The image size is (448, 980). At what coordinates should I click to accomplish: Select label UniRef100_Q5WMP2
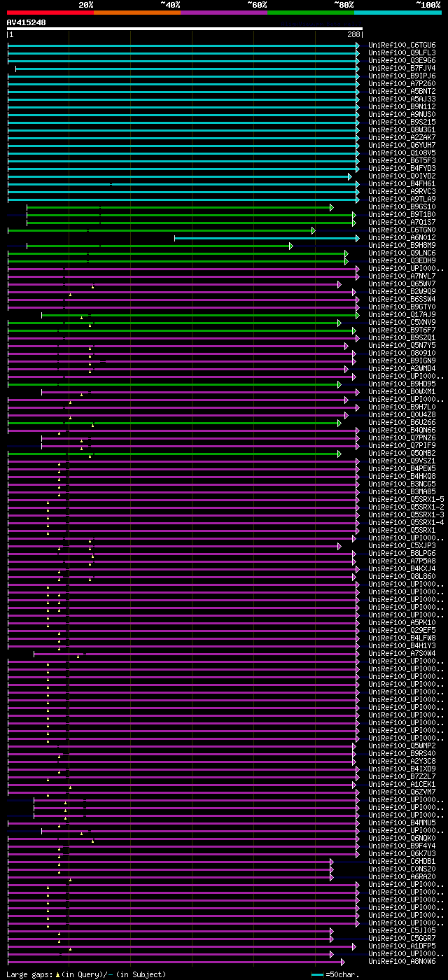tap(402, 745)
